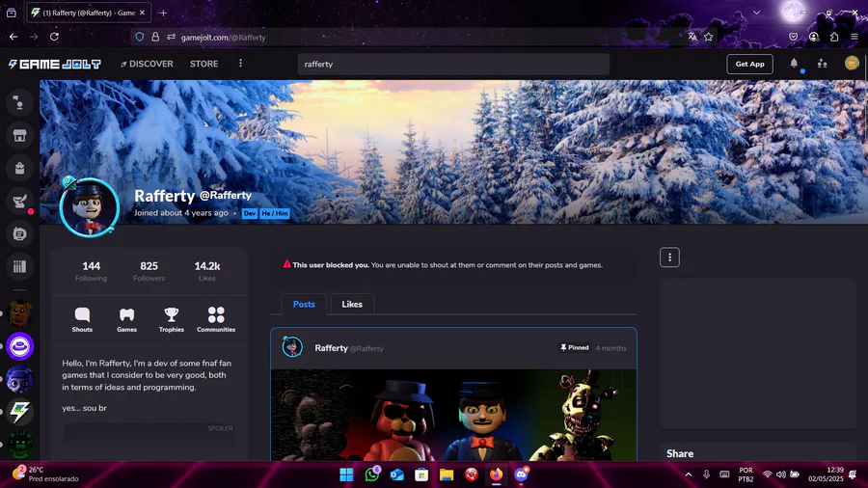Bookmark this page with the star
Image resolution: width=868 pixels, height=488 pixels.
709,37
